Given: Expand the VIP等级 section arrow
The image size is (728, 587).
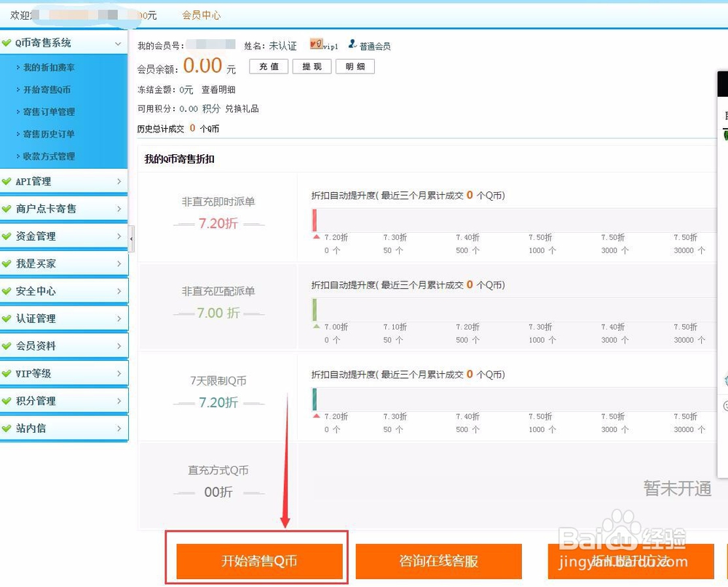Looking at the screenshot, I should click(119, 373).
